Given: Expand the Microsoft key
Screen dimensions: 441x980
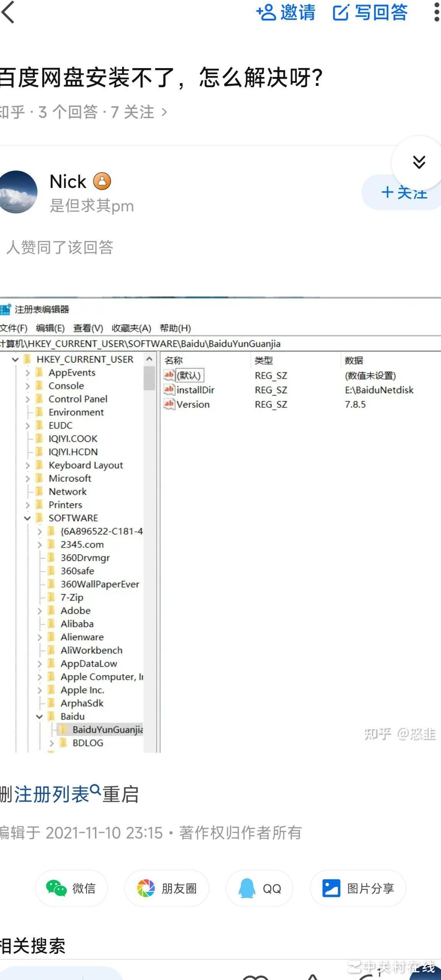Looking at the screenshot, I should click(x=27, y=479).
